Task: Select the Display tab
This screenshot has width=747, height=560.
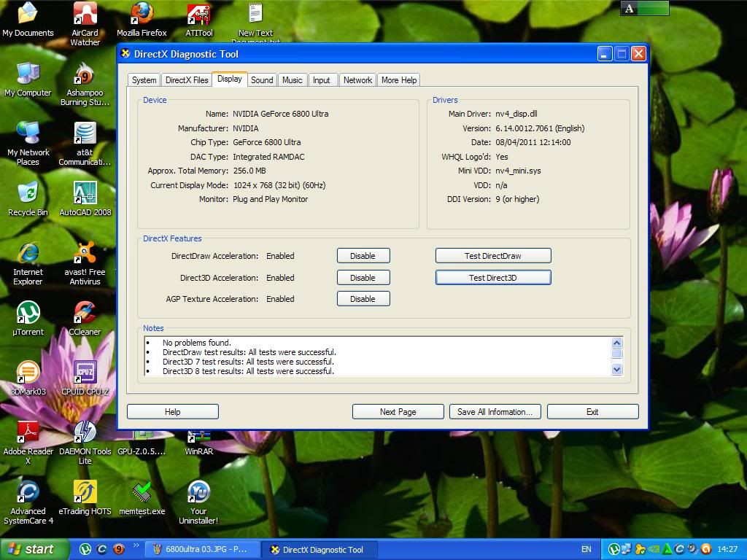Action: (x=230, y=79)
